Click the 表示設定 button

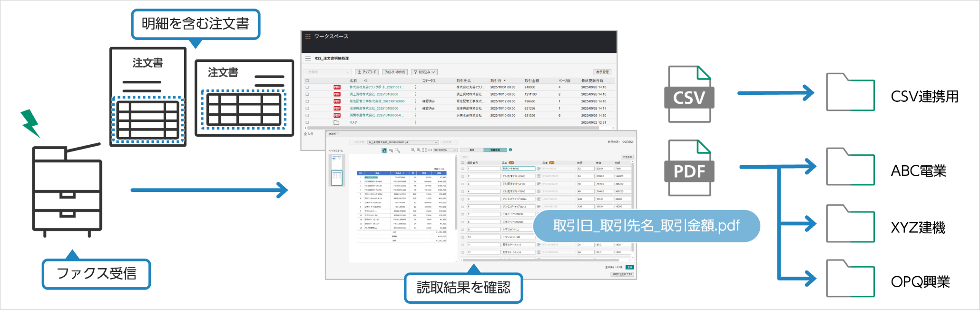pos(602,72)
